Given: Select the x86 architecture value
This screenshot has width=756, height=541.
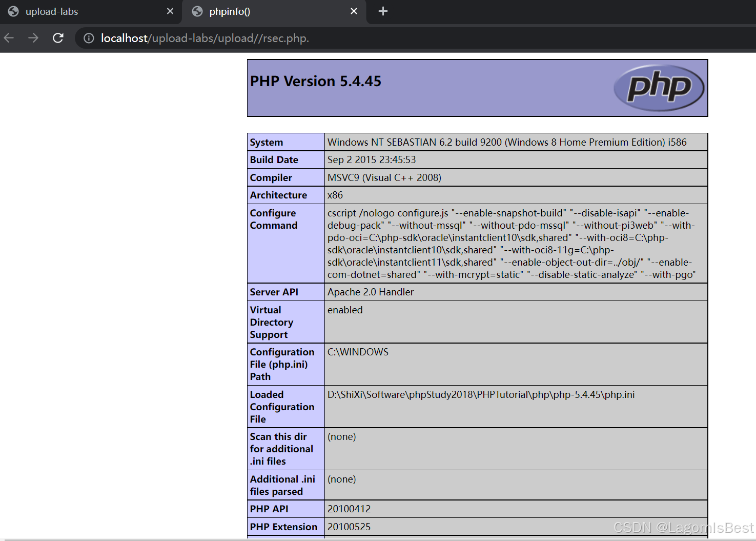Looking at the screenshot, I should pyautogui.click(x=335, y=195).
